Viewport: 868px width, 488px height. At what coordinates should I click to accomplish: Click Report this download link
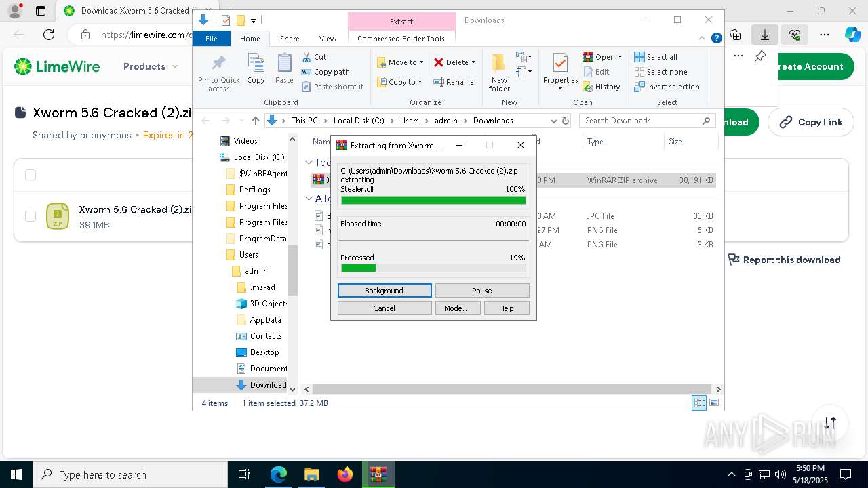(784, 260)
